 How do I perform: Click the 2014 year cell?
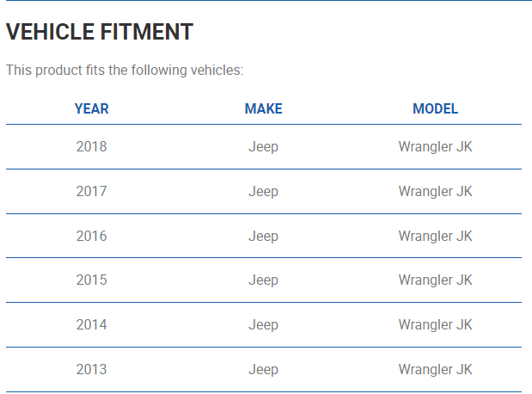92,325
